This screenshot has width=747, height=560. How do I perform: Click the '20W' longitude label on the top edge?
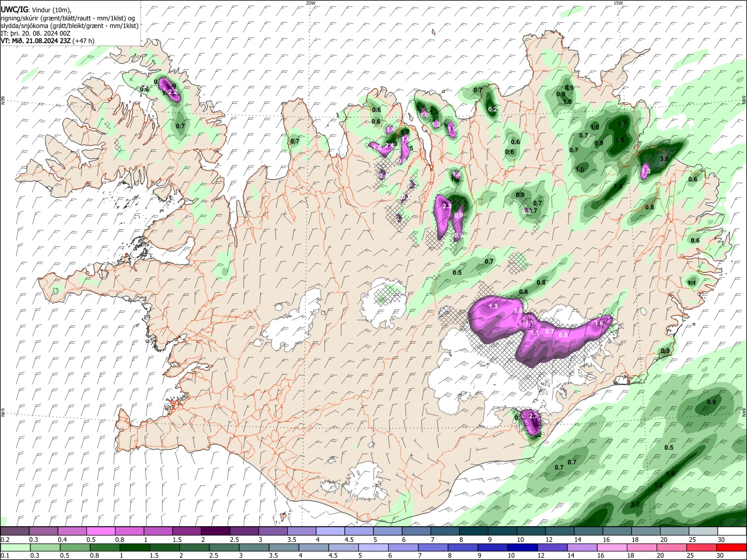tap(310, 3)
